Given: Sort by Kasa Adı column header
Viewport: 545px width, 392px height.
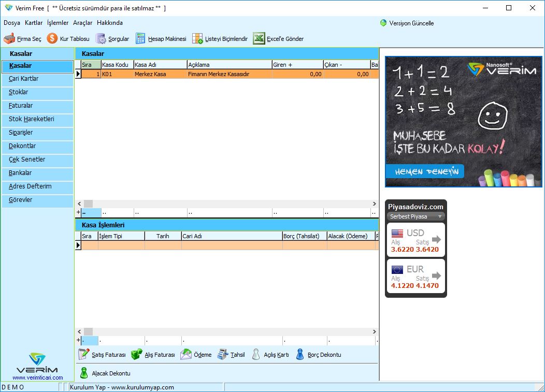Looking at the screenshot, I should click(160, 65).
